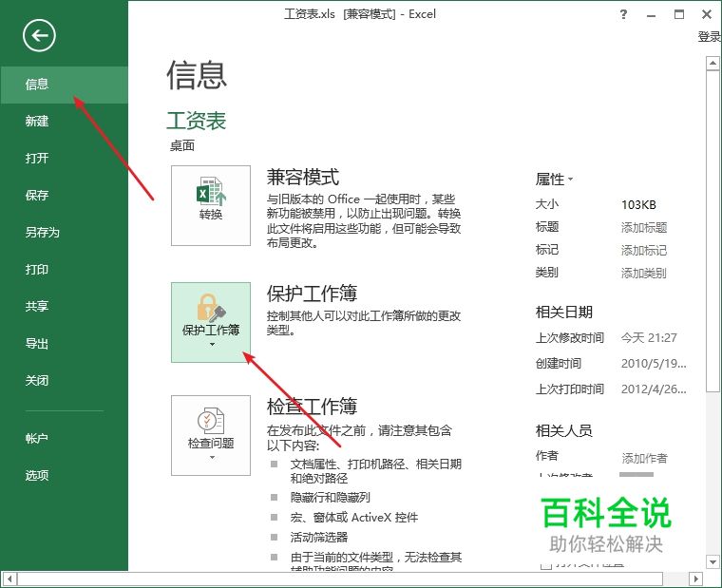Click the 今天 21:27 last modified value
This screenshot has height=588, width=722.
tap(649, 338)
